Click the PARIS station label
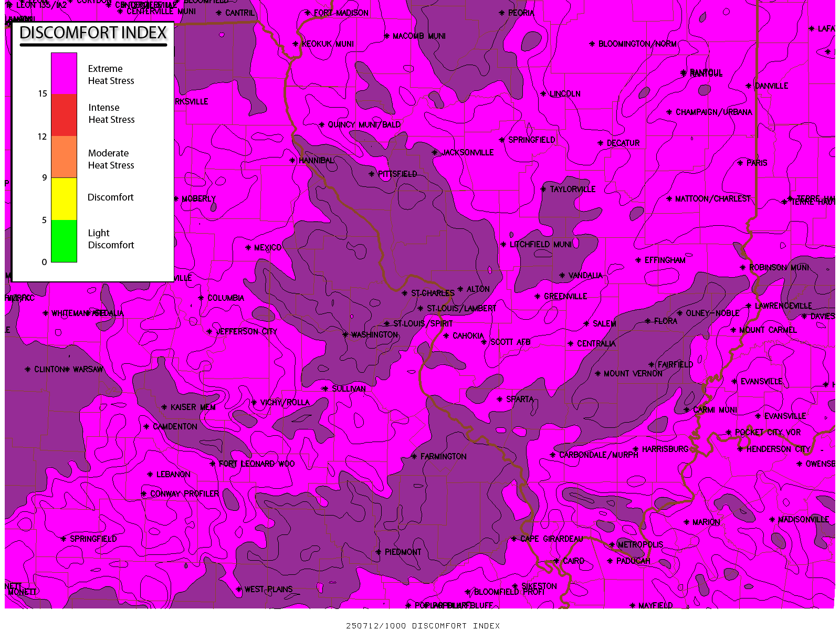 757,163
